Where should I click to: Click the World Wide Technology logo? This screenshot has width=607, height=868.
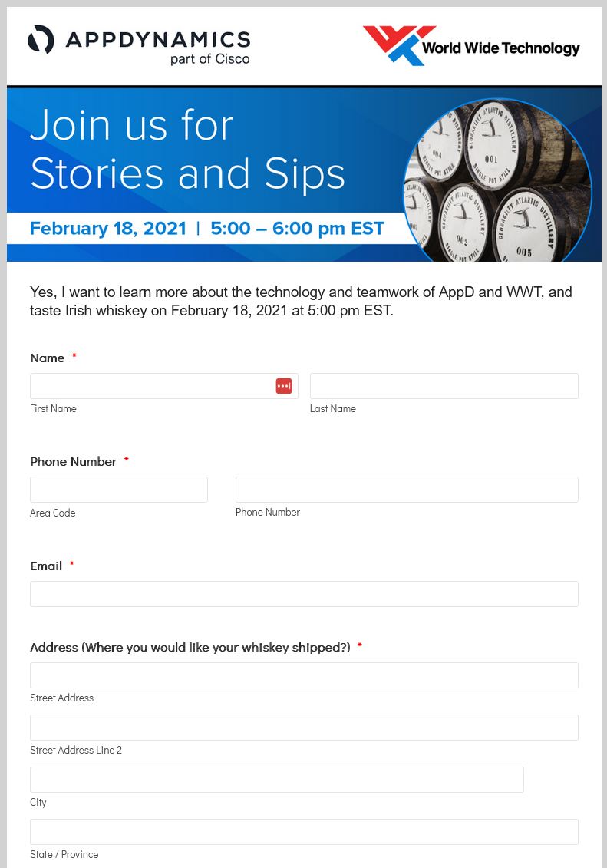471,46
